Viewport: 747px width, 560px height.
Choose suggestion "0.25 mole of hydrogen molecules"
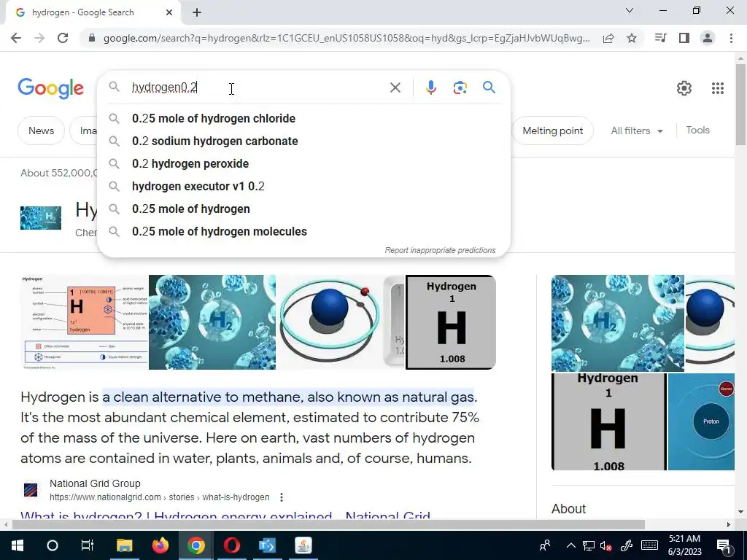[x=303, y=231]
